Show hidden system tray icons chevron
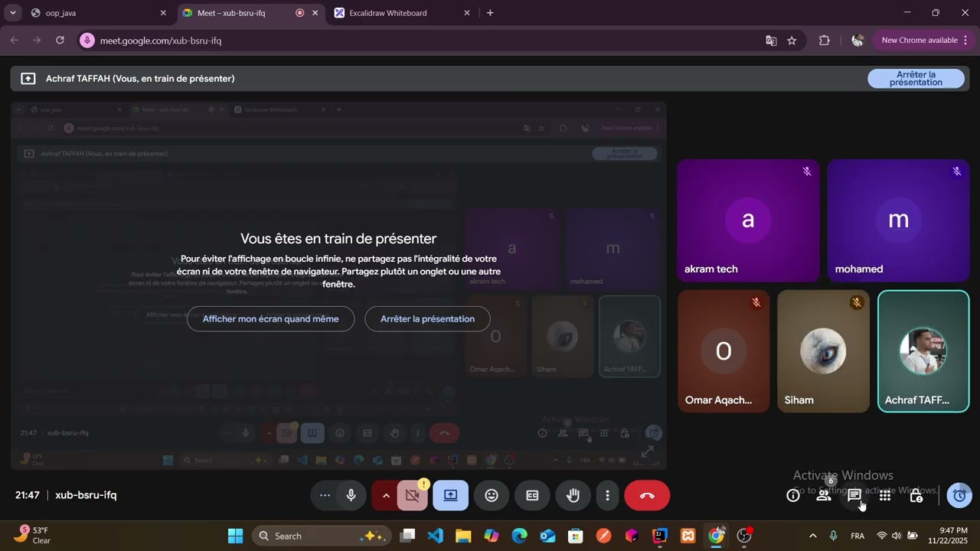 (x=812, y=536)
